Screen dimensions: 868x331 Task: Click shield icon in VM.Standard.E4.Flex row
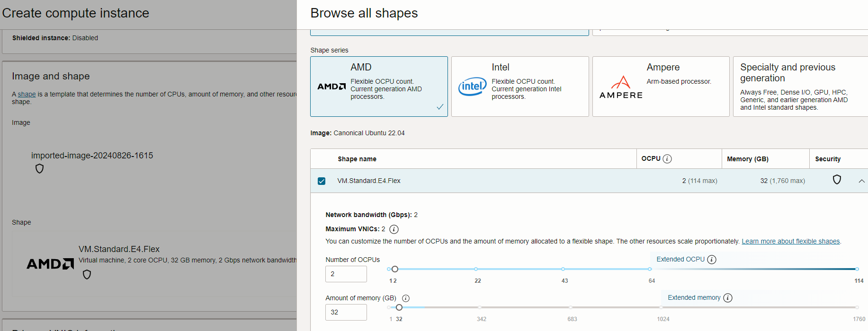(x=837, y=180)
